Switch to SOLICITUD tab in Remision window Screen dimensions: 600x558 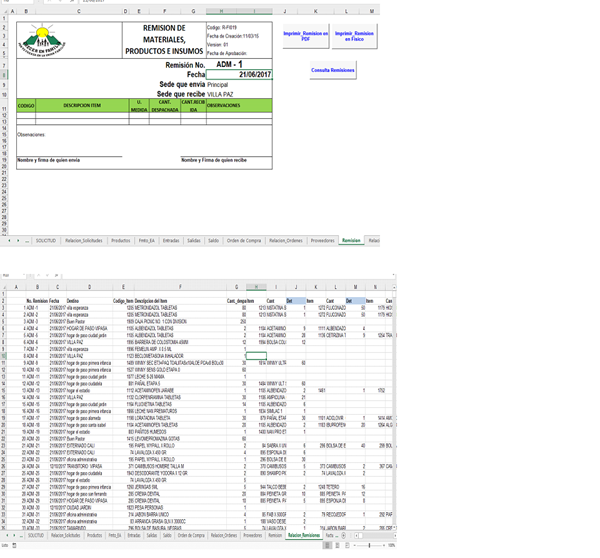click(x=46, y=240)
